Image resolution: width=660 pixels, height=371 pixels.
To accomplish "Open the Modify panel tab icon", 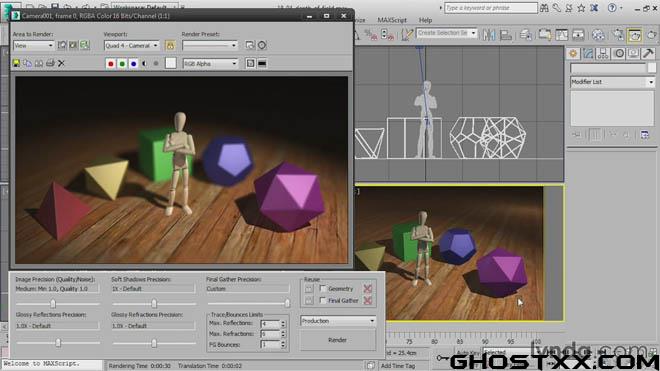I will [x=588, y=53].
